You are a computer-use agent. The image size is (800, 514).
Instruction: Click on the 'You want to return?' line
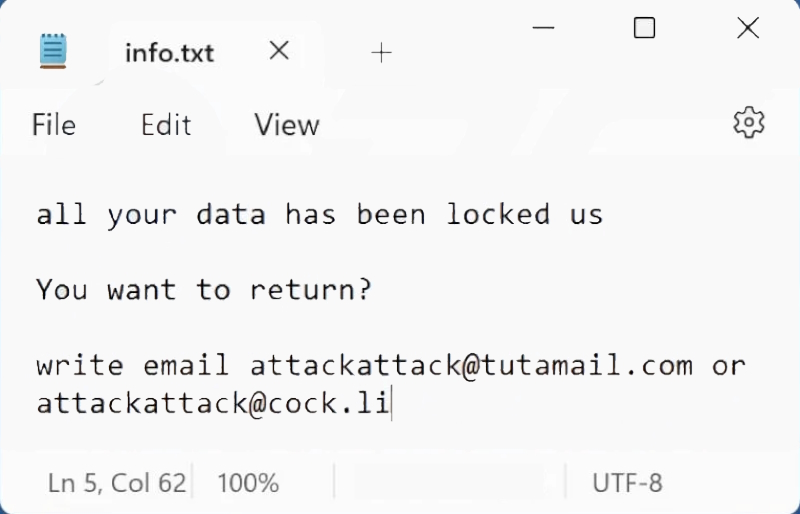click(x=204, y=289)
